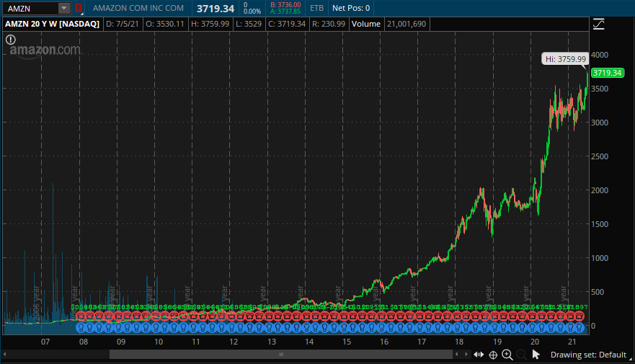Click the 3500 price axis label
635x364 pixels.
[x=600, y=89]
